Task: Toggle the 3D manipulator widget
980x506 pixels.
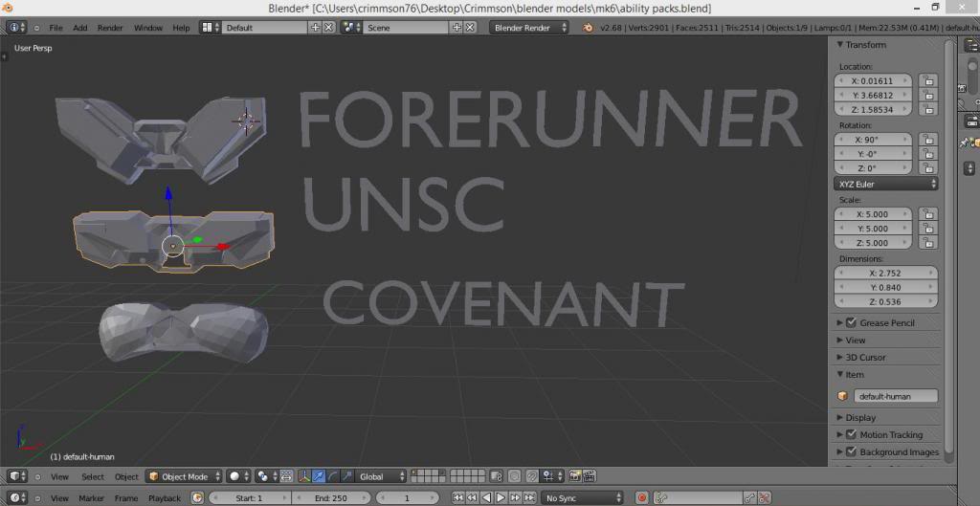Action: pyautogui.click(x=304, y=476)
